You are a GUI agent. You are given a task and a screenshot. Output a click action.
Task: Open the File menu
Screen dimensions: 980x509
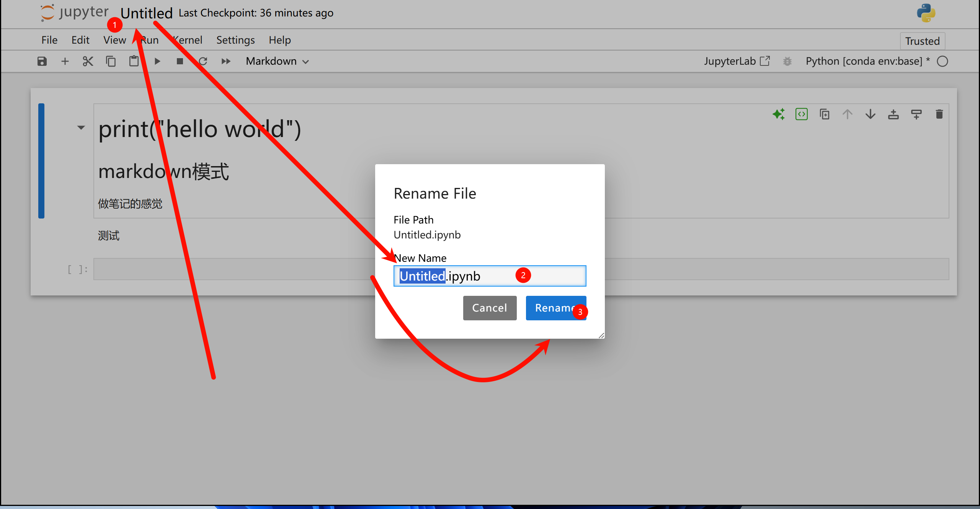(49, 40)
